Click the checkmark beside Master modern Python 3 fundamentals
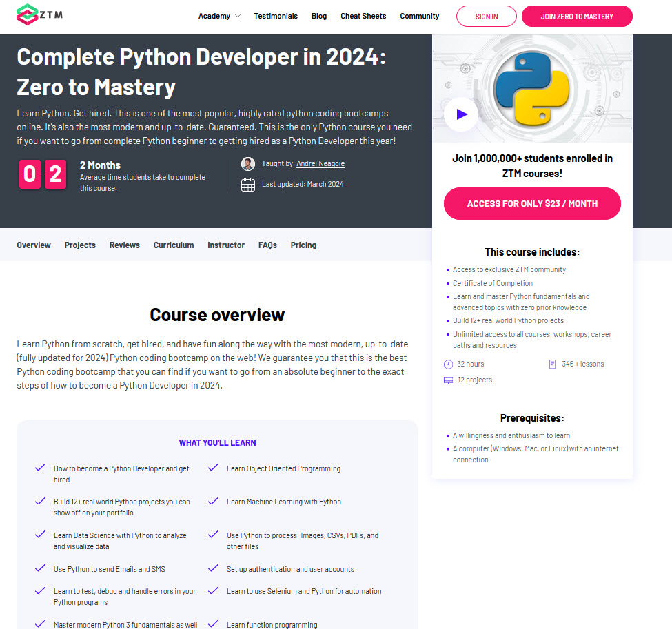The width and height of the screenshot is (672, 629). pyautogui.click(x=40, y=623)
